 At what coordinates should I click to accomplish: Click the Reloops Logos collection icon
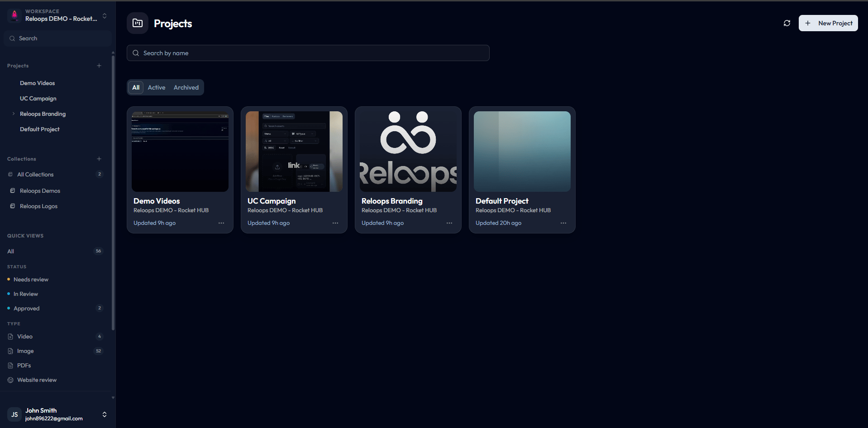13,206
